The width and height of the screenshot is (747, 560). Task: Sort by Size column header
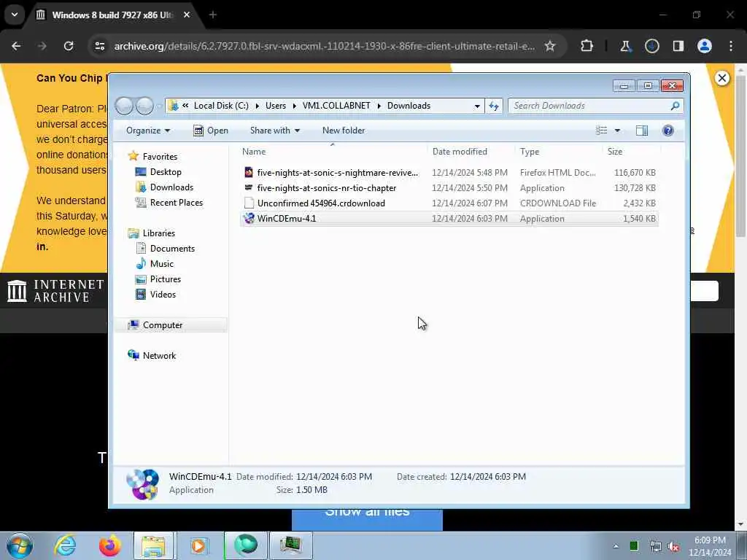click(632, 152)
